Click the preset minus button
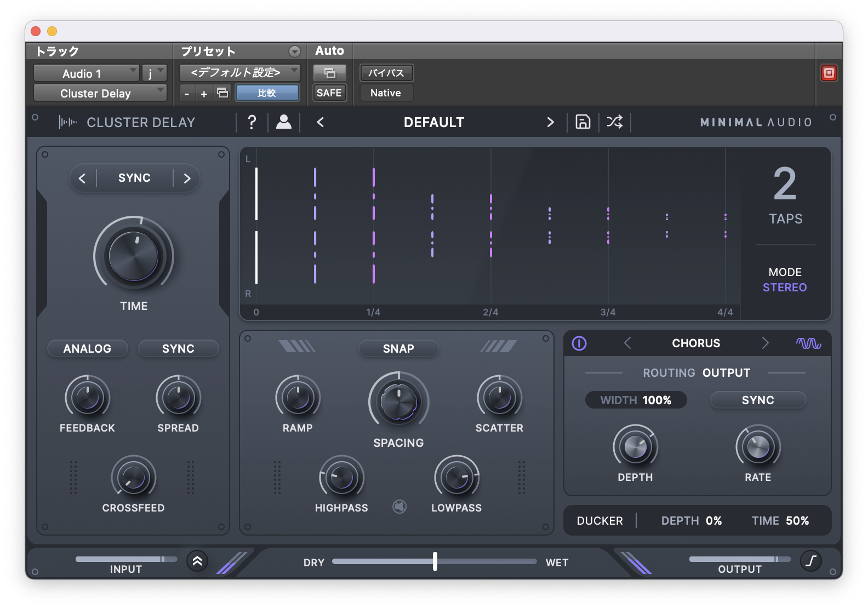 [x=187, y=94]
